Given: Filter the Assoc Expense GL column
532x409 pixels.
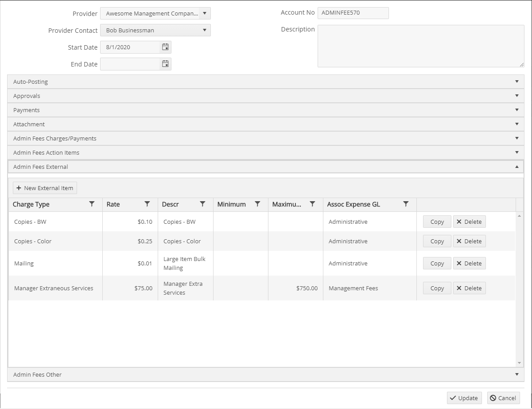Looking at the screenshot, I should pos(406,204).
